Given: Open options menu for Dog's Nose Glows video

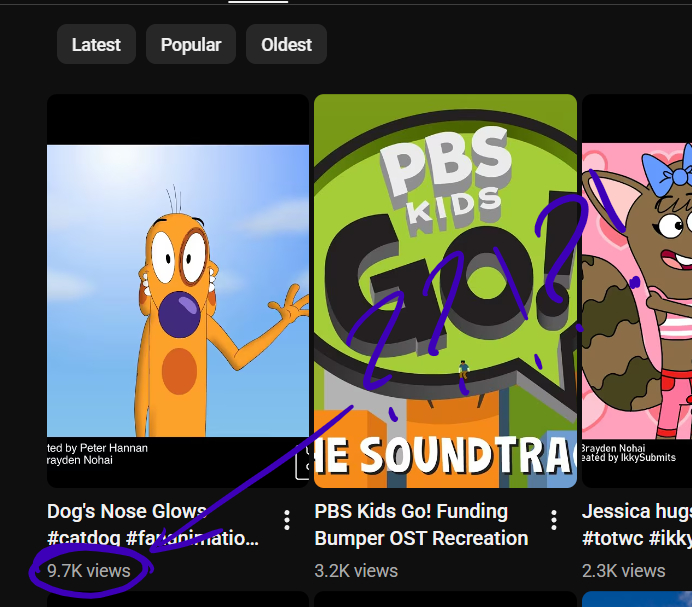Looking at the screenshot, I should click(x=287, y=520).
